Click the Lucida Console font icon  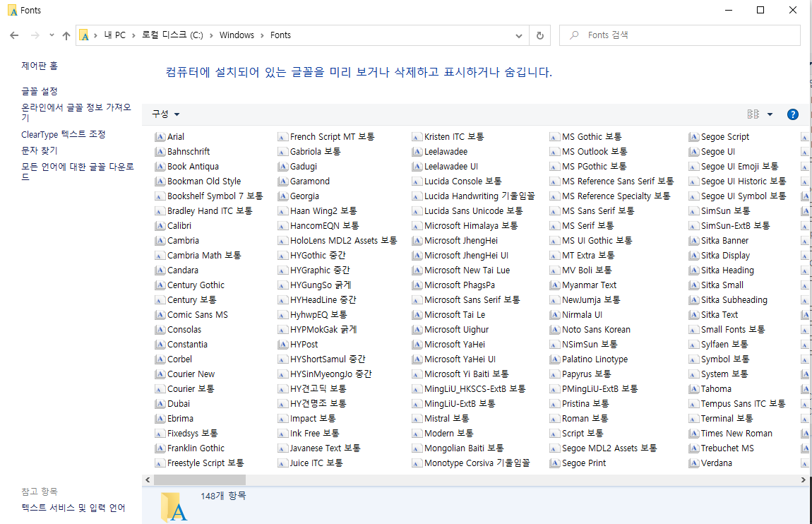(417, 181)
